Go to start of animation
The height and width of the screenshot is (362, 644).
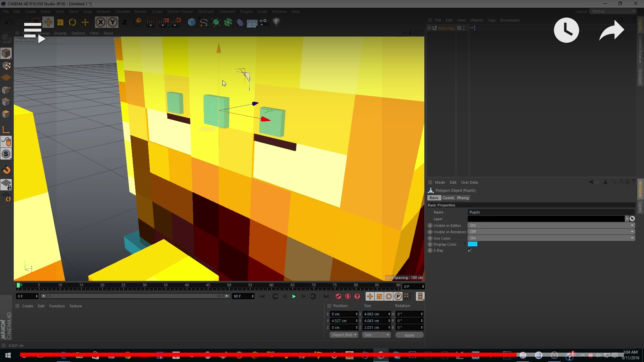tap(262, 296)
